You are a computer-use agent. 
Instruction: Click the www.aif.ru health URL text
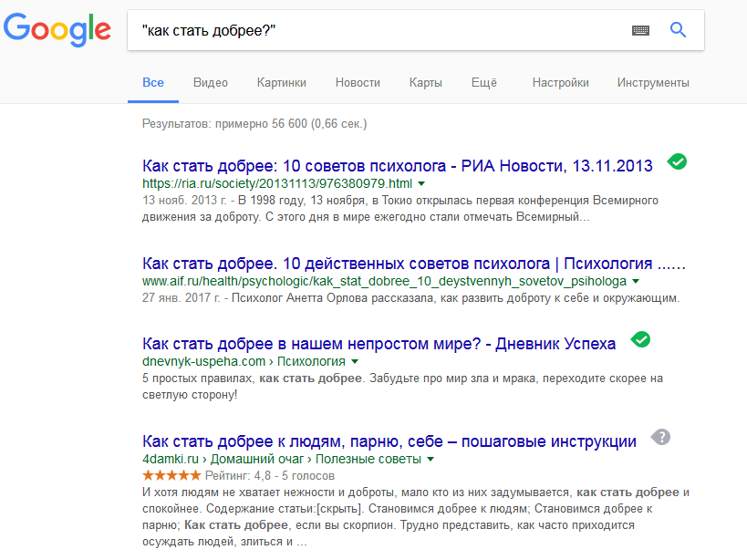coord(385,281)
